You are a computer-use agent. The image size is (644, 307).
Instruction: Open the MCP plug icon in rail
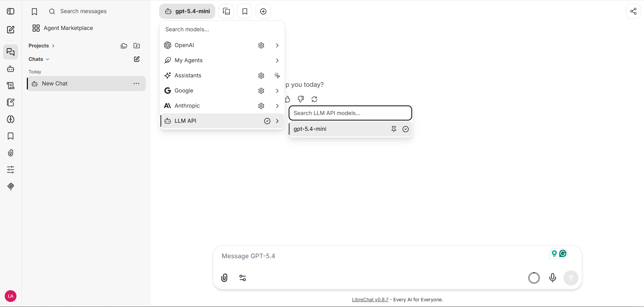point(11,186)
